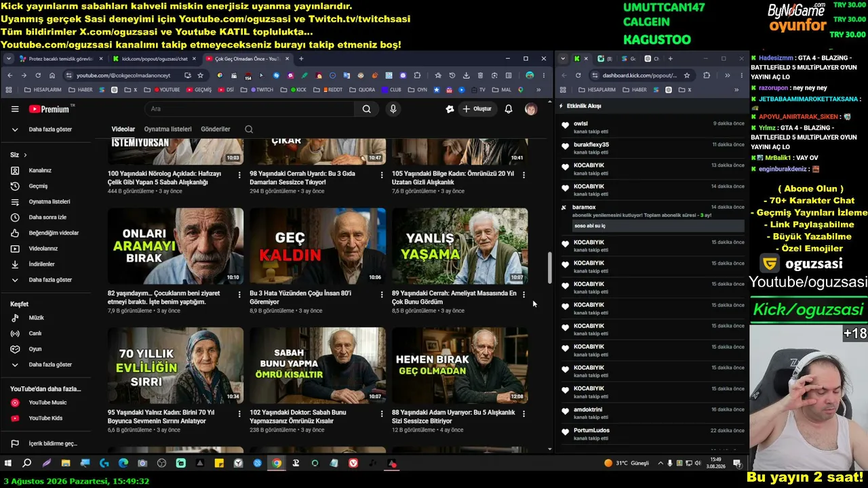The width and height of the screenshot is (868, 488).
Task: Open Chrome from the Windows taskbar
Action: tap(277, 464)
